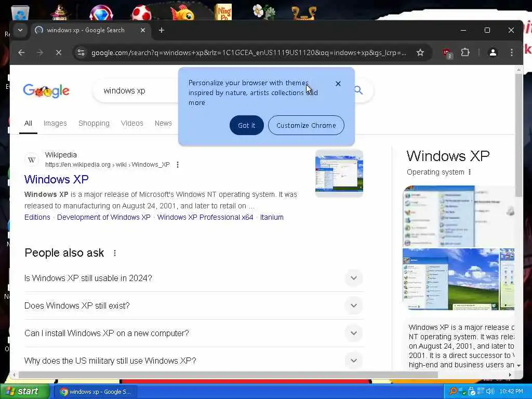Click the volume speaker tray icon
532x399 pixels.
pyautogui.click(x=489, y=391)
